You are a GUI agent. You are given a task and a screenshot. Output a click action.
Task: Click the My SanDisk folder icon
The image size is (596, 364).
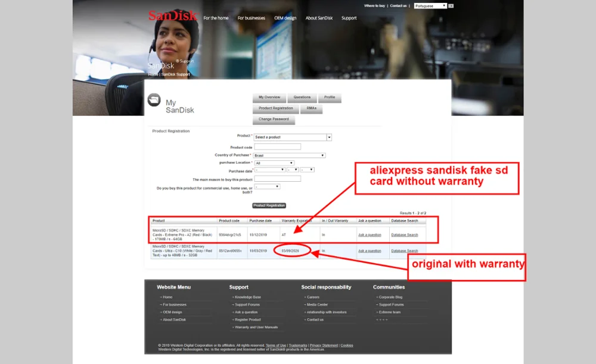coord(154,100)
